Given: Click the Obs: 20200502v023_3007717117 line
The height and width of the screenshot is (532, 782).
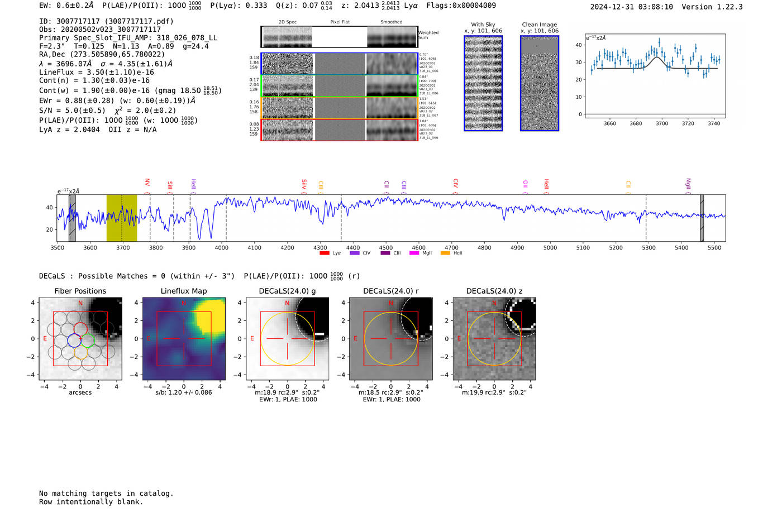Looking at the screenshot, I should pyautogui.click(x=100, y=30).
